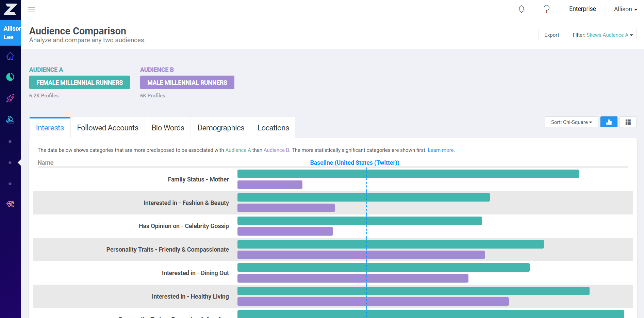Viewport: 644px width, 318px height.
Task: Click the Zoomph Z logo
Action: (x=10, y=10)
